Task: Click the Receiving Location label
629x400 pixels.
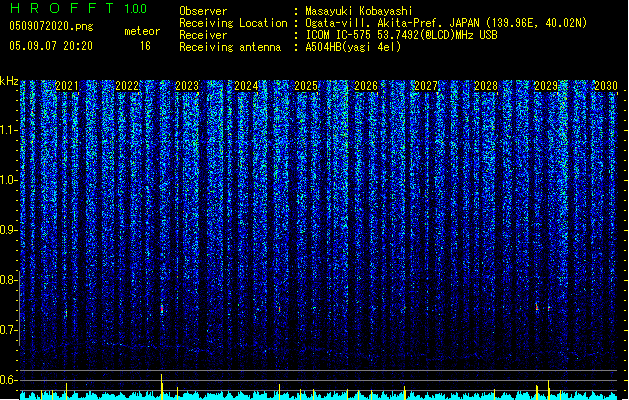Action: click(x=233, y=23)
